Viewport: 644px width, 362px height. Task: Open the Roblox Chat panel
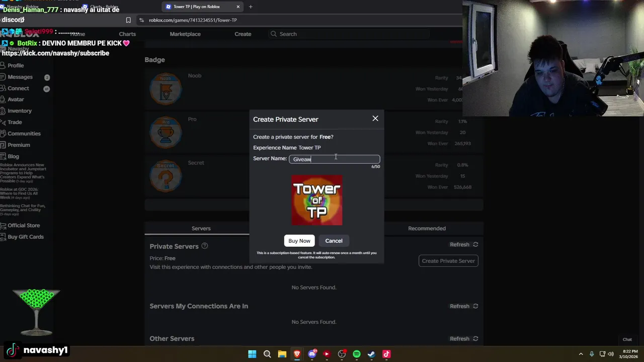627,339
